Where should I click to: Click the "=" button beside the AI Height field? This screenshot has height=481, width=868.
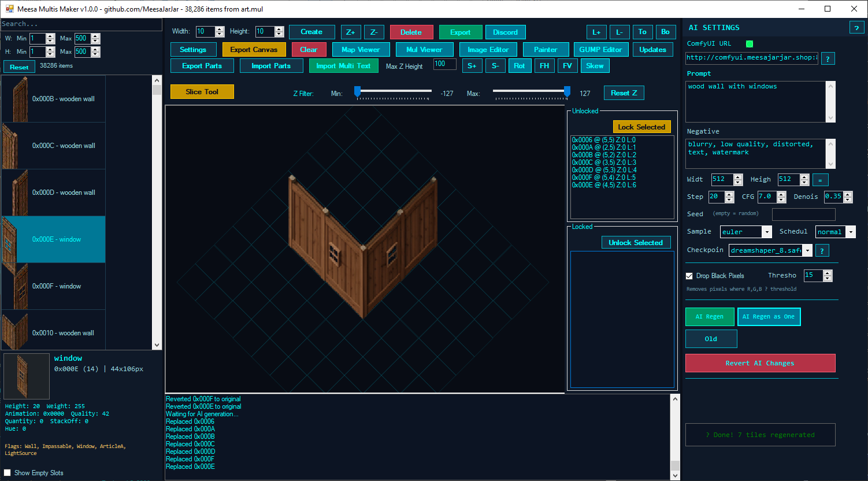(820, 180)
